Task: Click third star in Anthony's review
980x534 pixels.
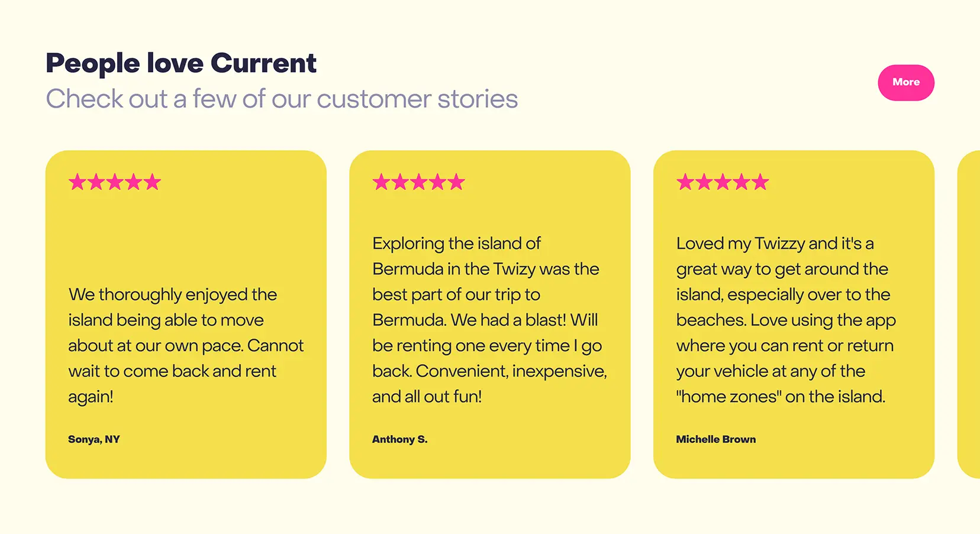Action: point(419,182)
